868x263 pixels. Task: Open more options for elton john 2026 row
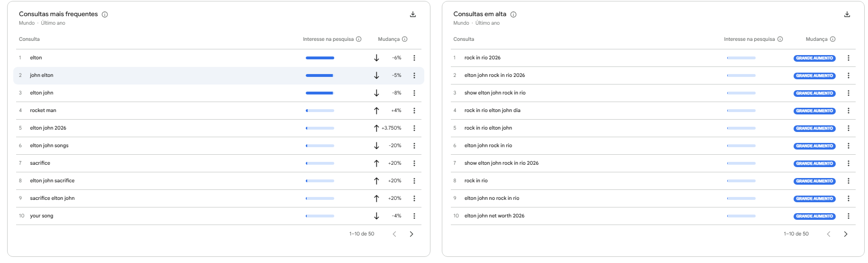(414, 128)
